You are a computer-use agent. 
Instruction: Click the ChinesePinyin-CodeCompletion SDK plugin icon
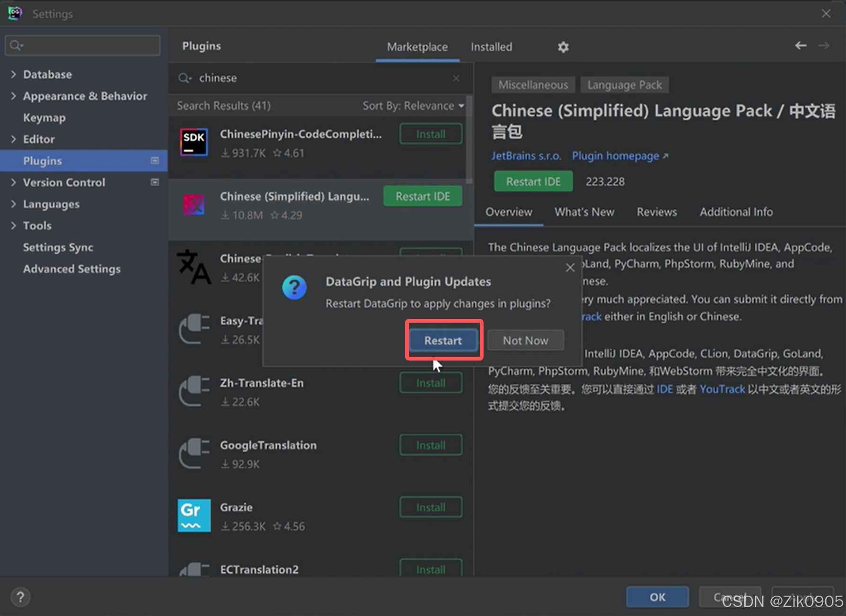pos(194,142)
